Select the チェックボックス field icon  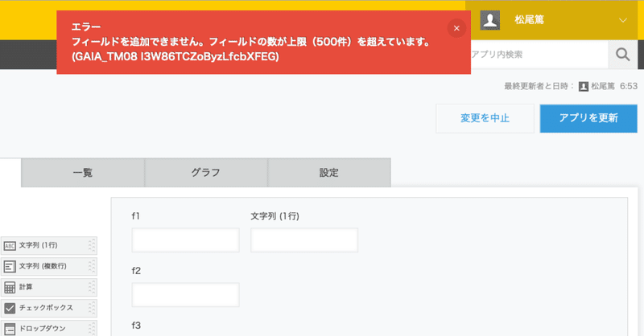(x=10, y=308)
